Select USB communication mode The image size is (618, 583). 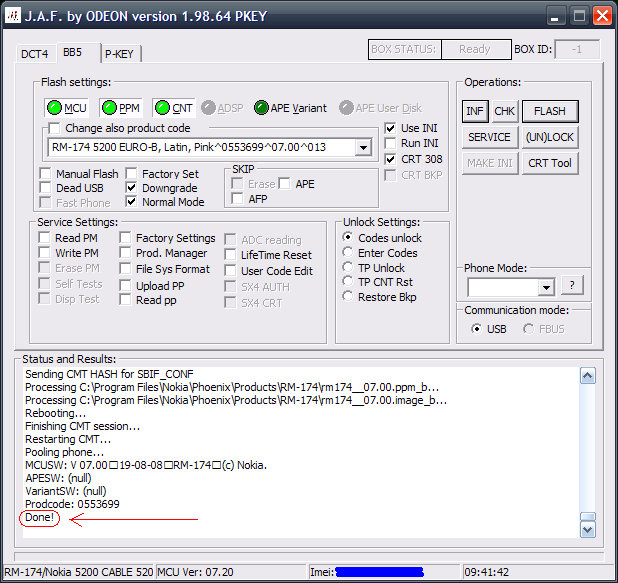[477, 329]
